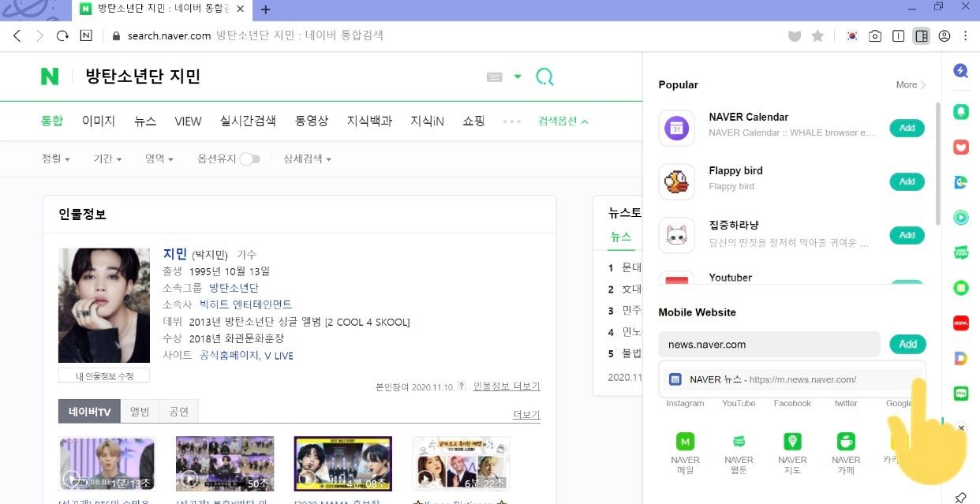Open the 빅히트 엔터테인먼트 agency link
The height and width of the screenshot is (504, 980).
pyautogui.click(x=245, y=304)
